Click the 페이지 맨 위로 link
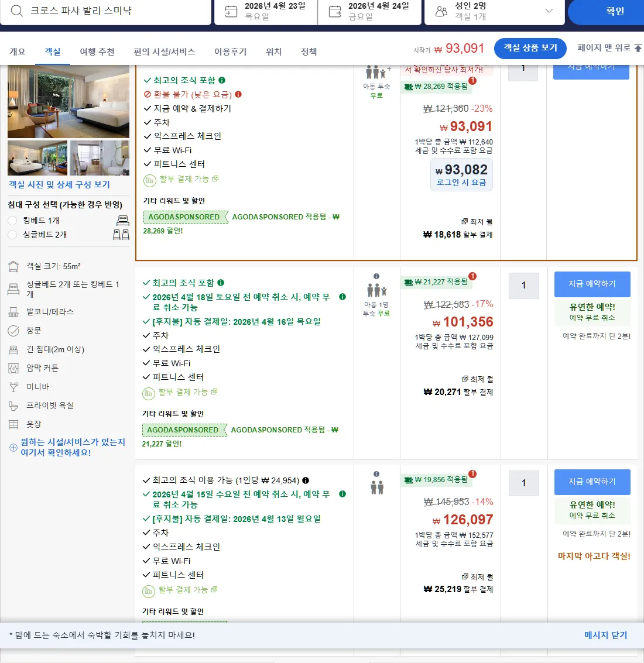The image size is (644, 663). 609,48
